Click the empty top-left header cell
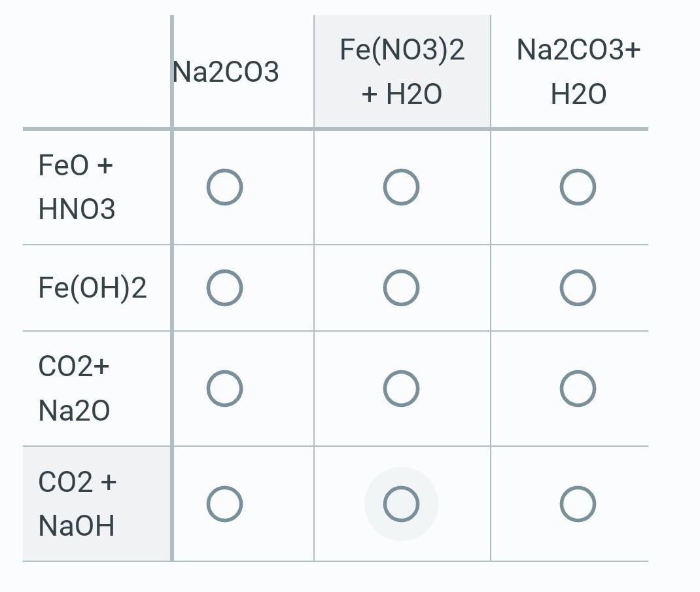 pyautogui.click(x=97, y=72)
